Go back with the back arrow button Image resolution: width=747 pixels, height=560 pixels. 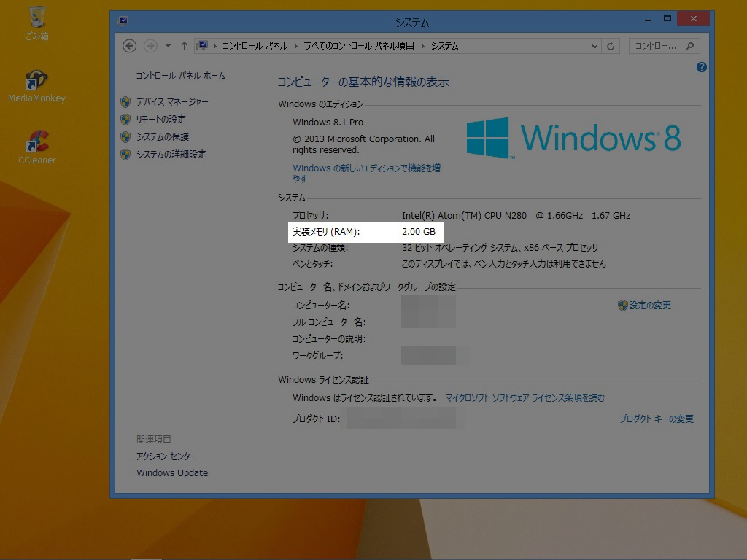click(x=130, y=46)
